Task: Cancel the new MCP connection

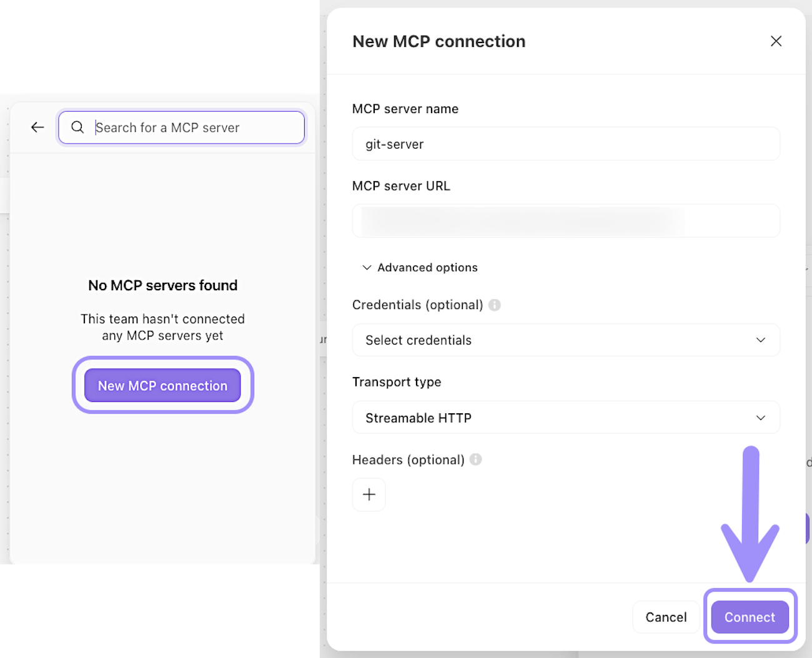Action: pos(666,617)
